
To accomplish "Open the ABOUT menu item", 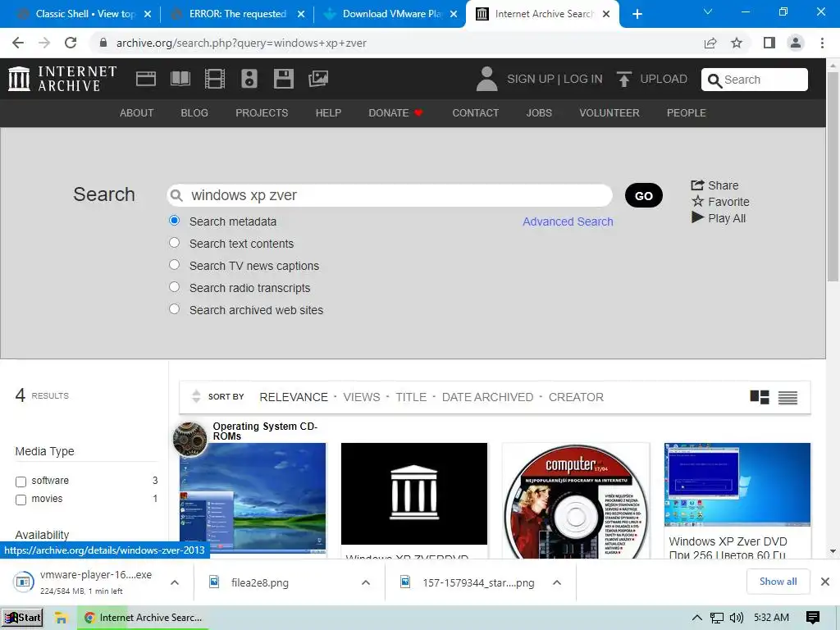I will click(137, 113).
